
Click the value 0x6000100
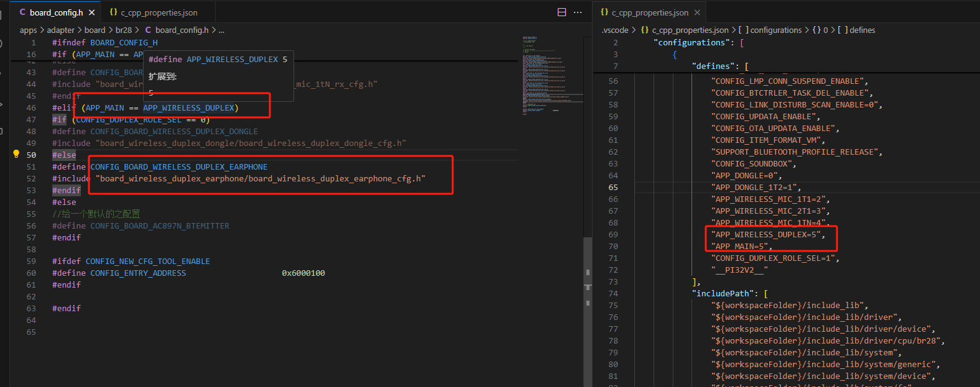point(303,273)
